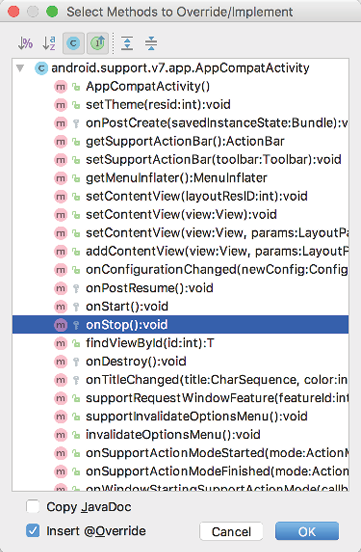Image resolution: width=361 pixels, height=552 pixels.
Task: Click the class icon beside AppCompatActivity
Action: pos(41,68)
